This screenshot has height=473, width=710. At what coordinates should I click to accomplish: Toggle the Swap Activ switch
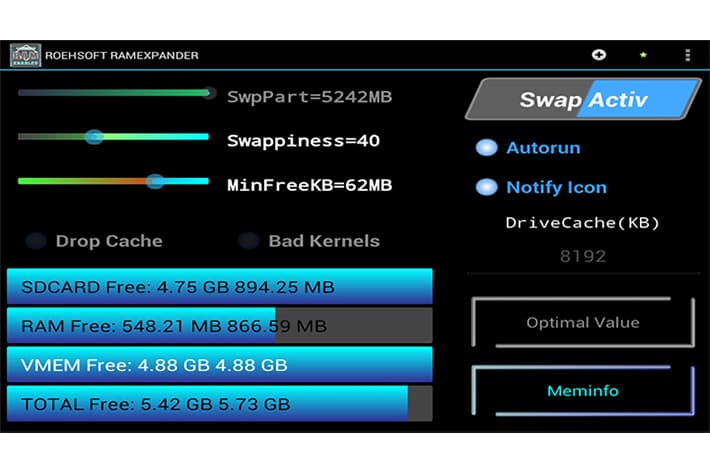tap(583, 99)
